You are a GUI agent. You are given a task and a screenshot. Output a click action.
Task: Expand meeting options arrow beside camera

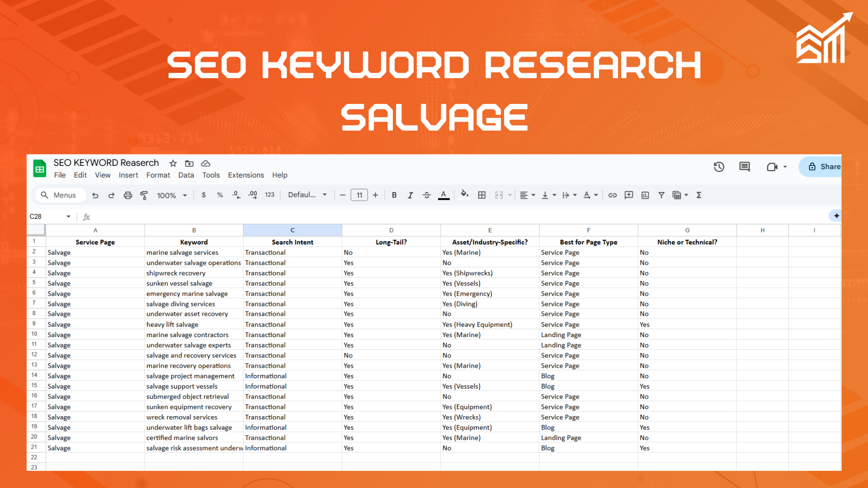(785, 167)
